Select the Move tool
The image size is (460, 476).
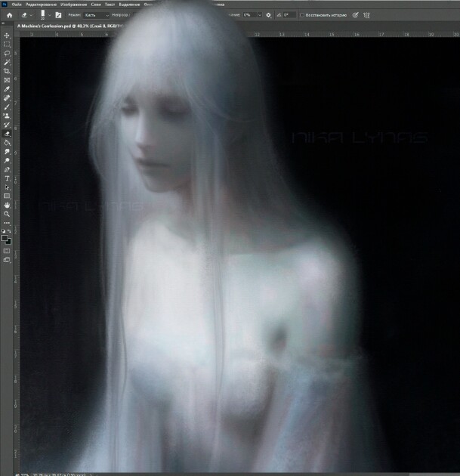tap(7, 36)
